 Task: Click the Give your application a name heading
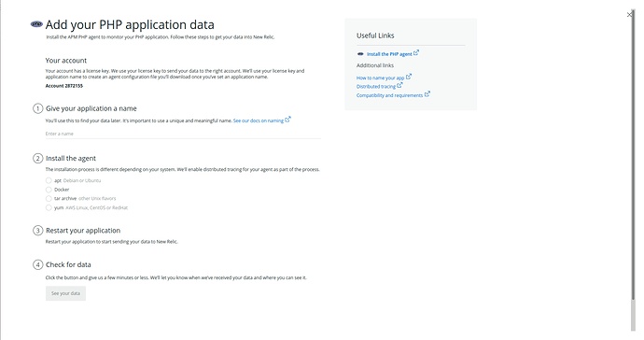point(91,108)
